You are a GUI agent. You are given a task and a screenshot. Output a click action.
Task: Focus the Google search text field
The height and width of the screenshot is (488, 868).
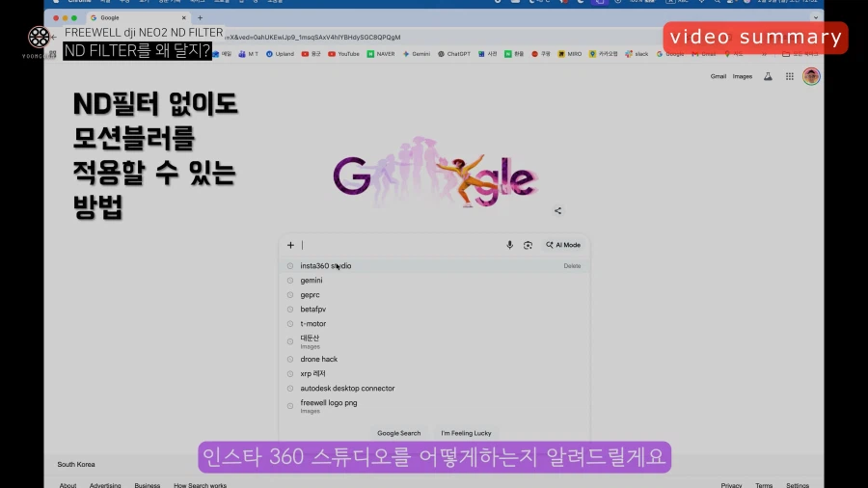point(401,245)
